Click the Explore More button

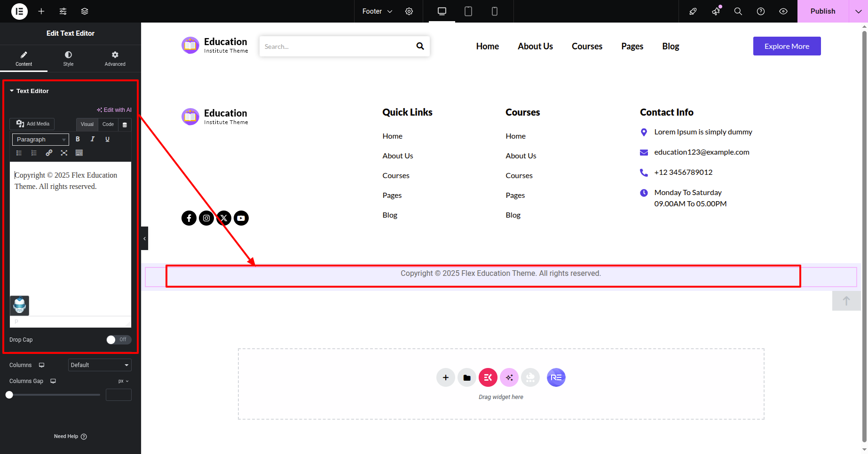tap(787, 46)
